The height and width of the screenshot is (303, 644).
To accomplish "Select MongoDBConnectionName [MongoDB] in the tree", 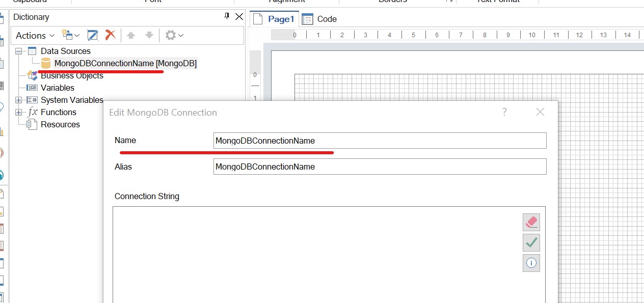I will point(125,63).
